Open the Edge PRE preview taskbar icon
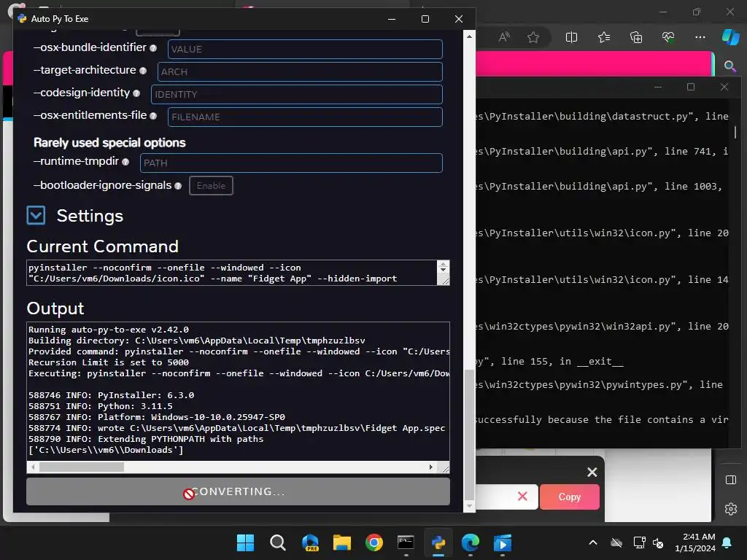Viewport: 747px width, 560px height. [310, 542]
